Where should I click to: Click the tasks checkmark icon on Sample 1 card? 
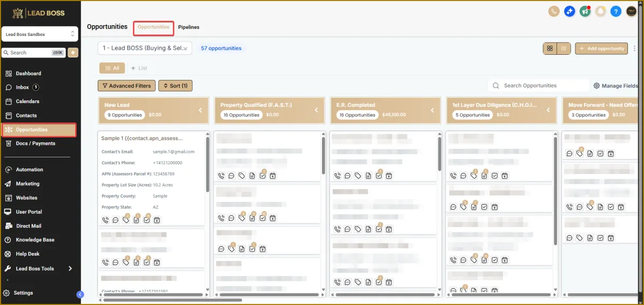147,220
